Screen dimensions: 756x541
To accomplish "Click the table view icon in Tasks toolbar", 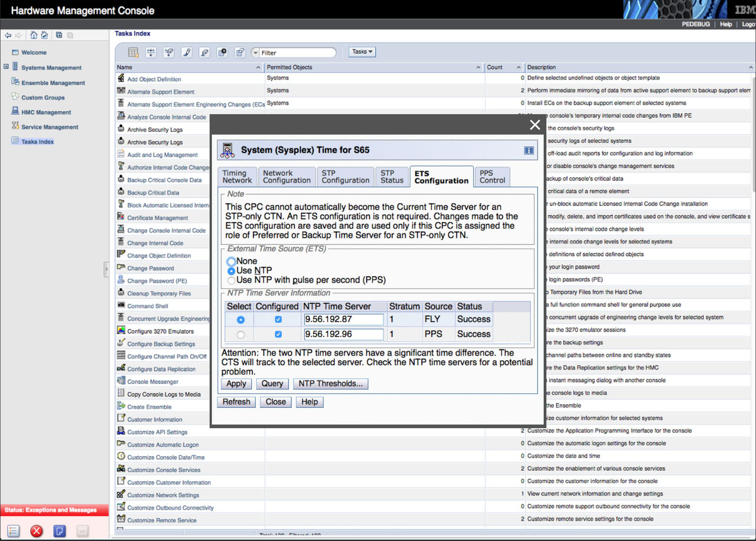I will pos(133,53).
